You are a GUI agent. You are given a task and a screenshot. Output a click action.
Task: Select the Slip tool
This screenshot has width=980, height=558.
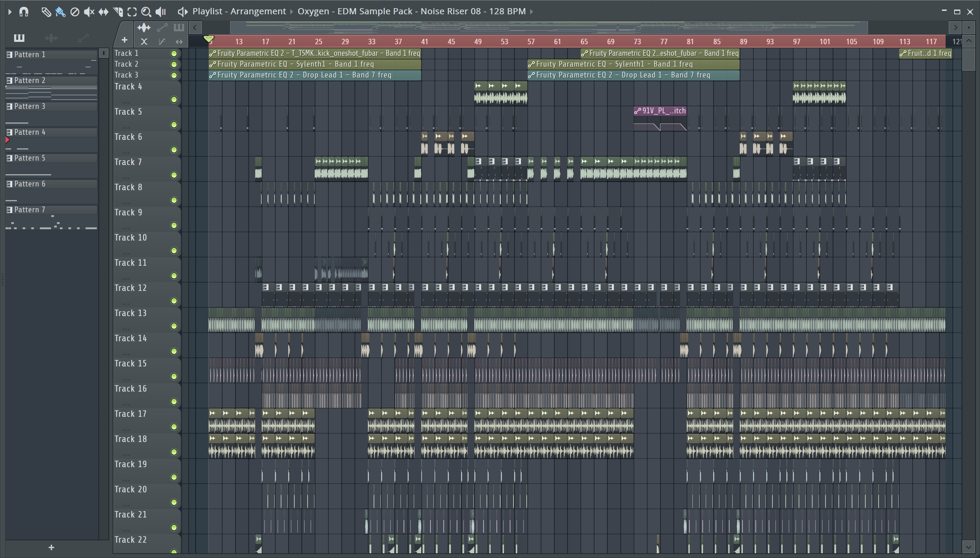coord(103,12)
